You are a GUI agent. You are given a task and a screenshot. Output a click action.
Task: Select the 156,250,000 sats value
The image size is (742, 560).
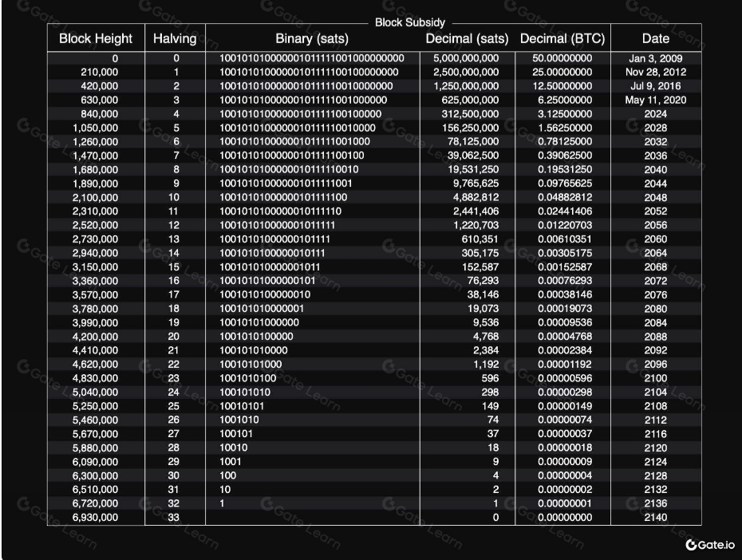(x=470, y=128)
